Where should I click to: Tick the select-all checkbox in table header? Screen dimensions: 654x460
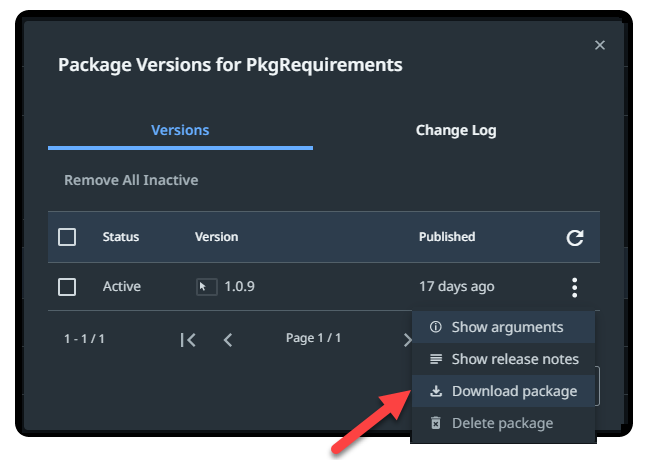click(67, 237)
